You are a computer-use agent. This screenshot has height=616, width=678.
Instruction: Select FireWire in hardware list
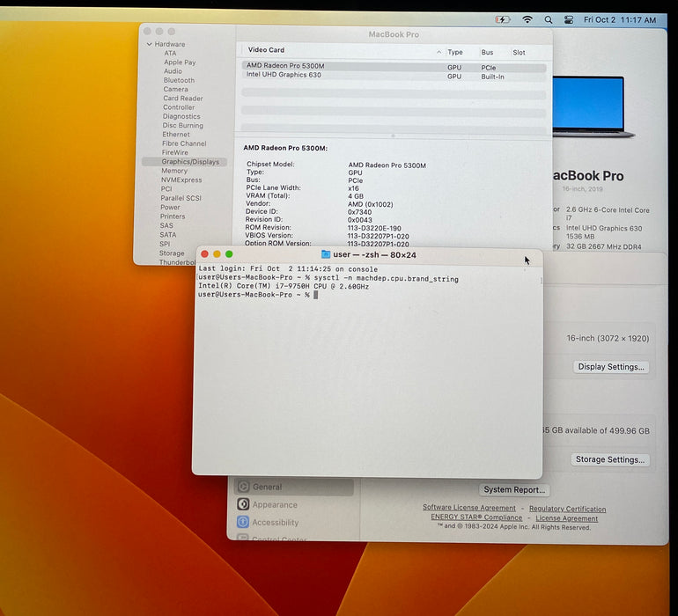174,152
